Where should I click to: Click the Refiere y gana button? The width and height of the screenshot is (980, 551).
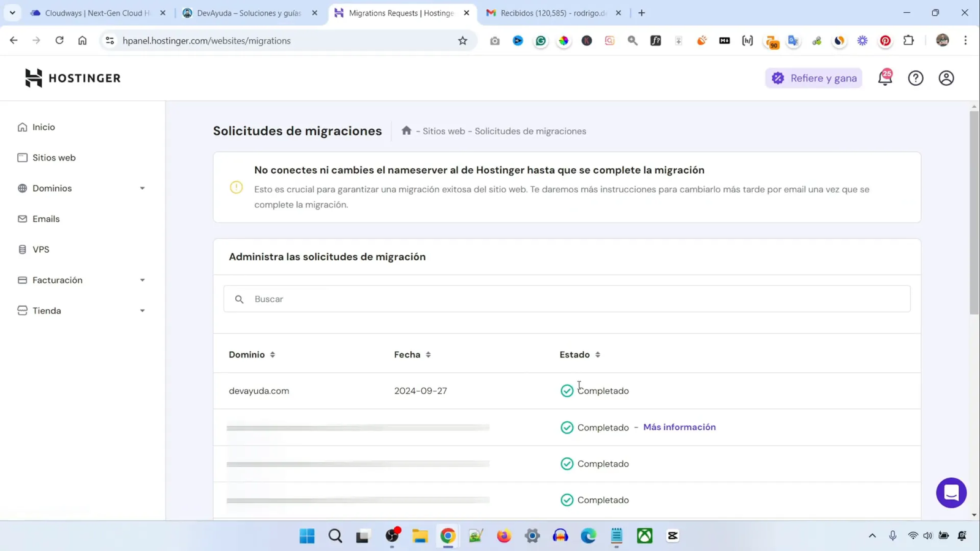[813, 78]
